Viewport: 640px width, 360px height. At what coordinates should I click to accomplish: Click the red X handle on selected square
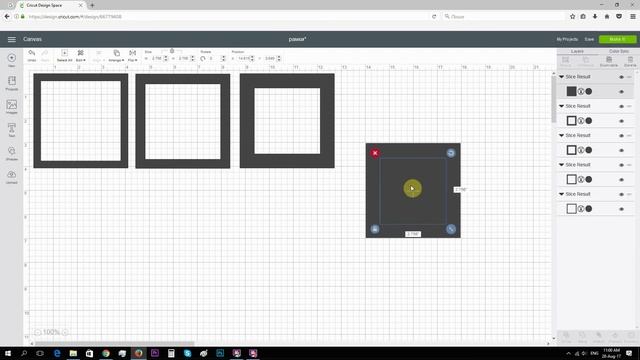pos(375,153)
